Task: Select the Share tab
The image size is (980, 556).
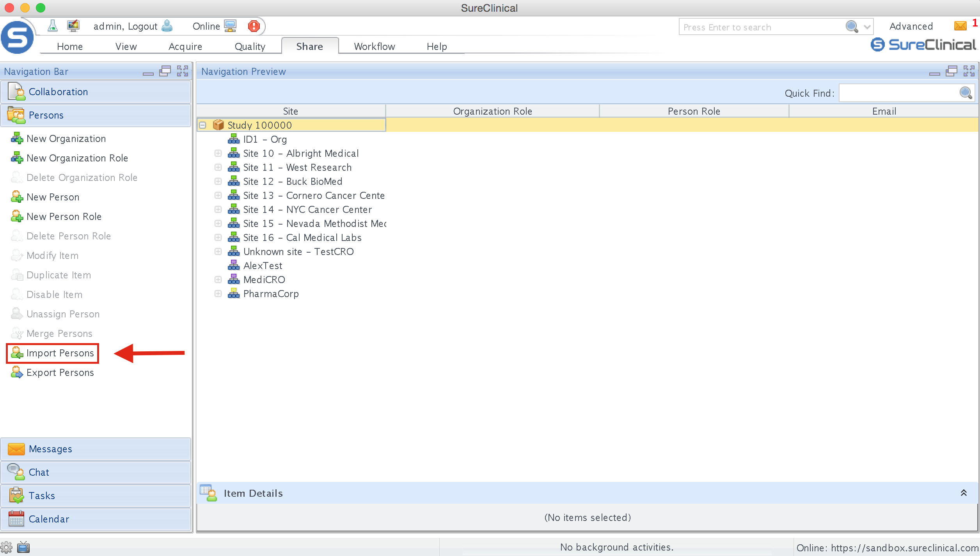Action: (310, 46)
